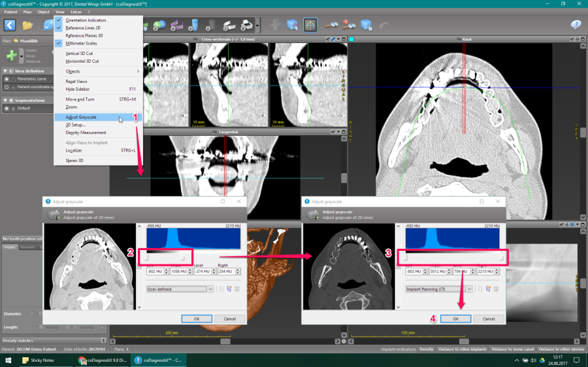588x367 pixels.
Task: Open the Plan menu
Action: click(x=27, y=12)
